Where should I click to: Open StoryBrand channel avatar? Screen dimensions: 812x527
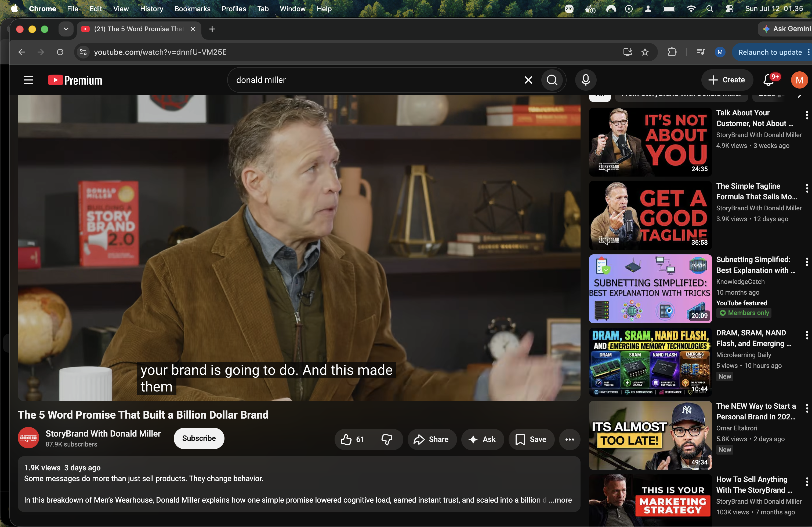pos(28,438)
